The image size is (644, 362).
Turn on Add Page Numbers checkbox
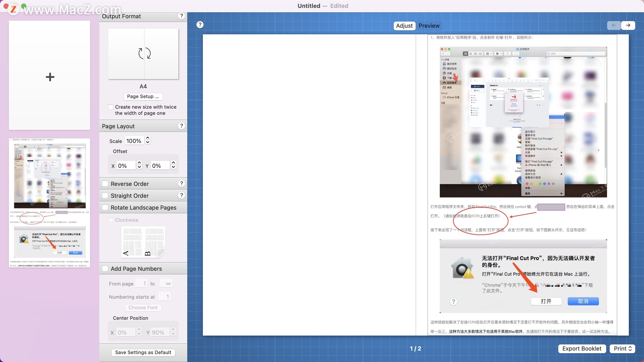point(105,268)
